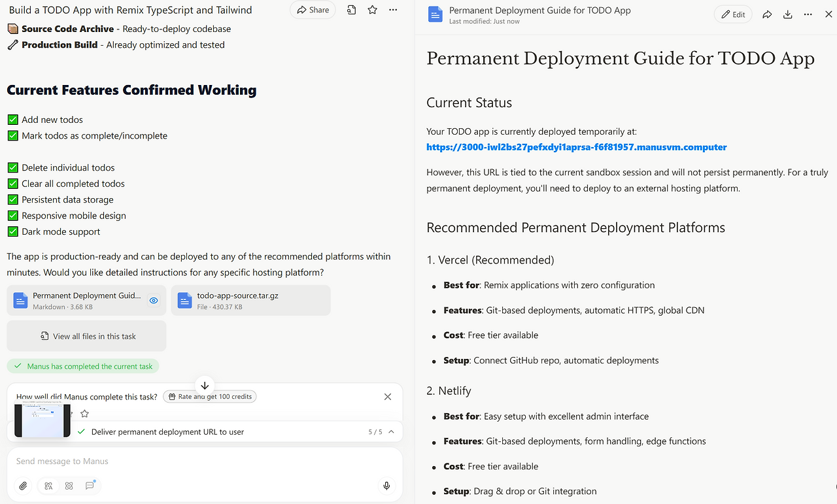Click the microphone voice input icon
Viewport: 837px width, 504px height.
click(x=386, y=486)
